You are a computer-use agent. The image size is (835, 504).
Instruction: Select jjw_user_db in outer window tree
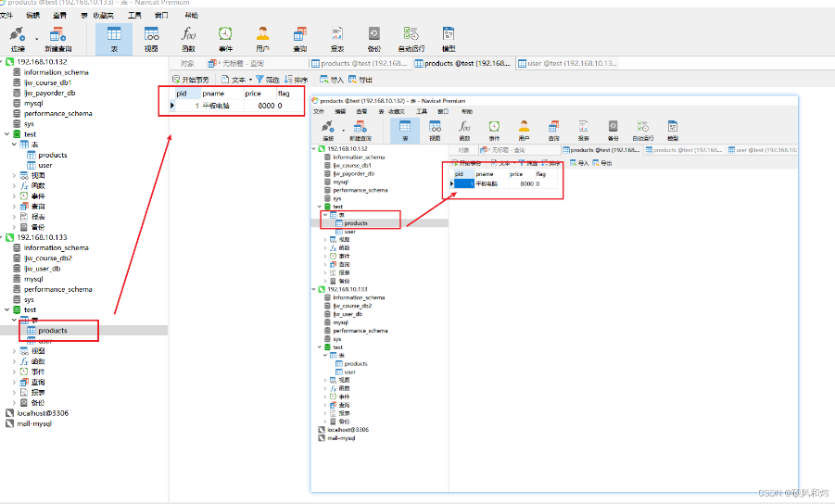tap(42, 269)
